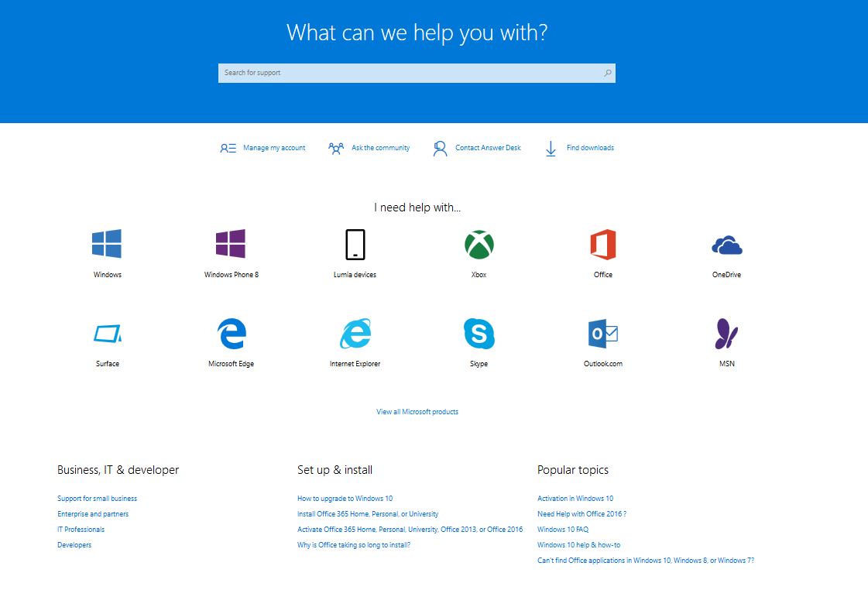Open Why is Office taking so long link
Screen dimensions: 868x590
(354, 545)
